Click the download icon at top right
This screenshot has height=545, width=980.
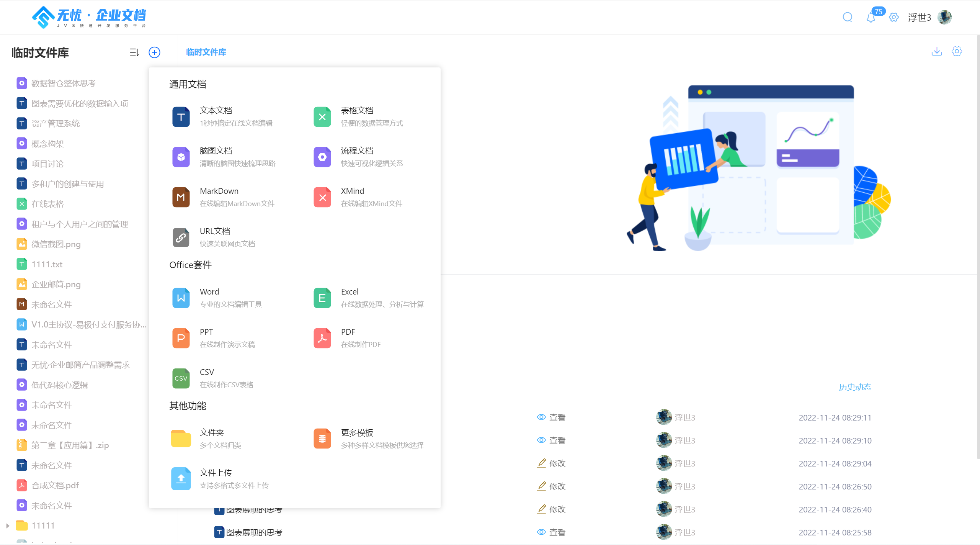(936, 51)
